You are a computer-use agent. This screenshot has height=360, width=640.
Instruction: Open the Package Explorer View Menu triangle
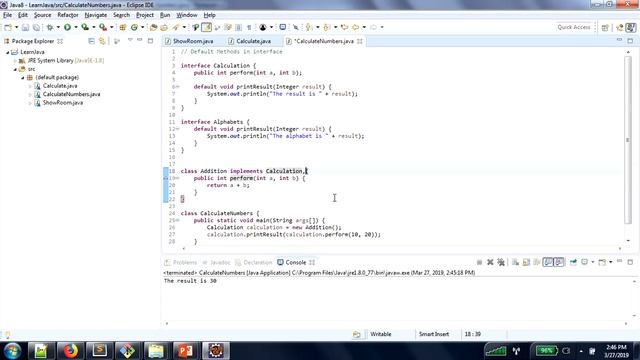130,40
